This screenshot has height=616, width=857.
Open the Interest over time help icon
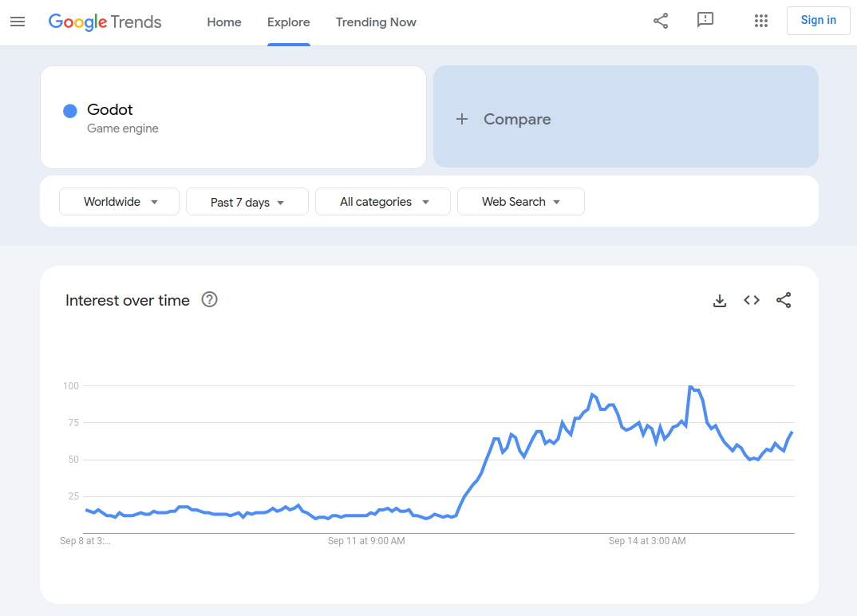coord(209,299)
